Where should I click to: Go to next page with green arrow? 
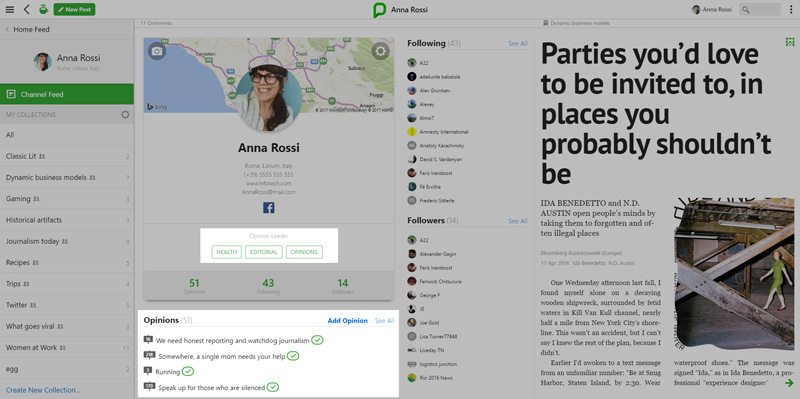(x=789, y=383)
